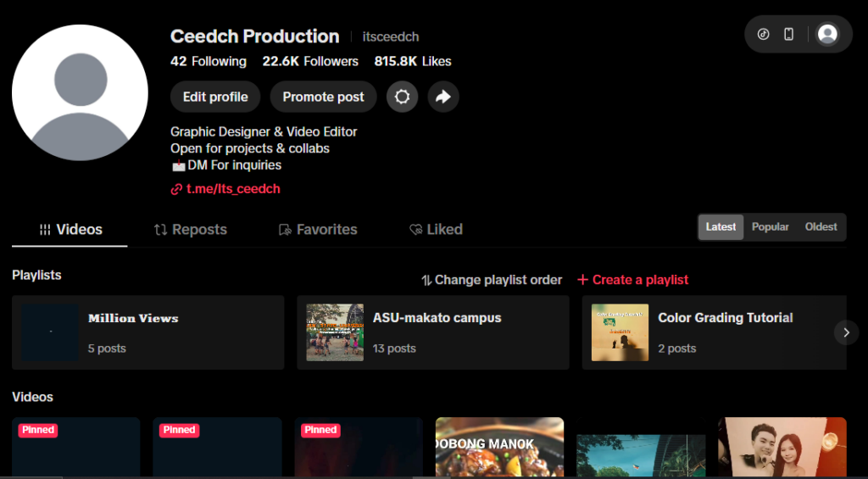Open the profile settings gear icon

click(402, 97)
